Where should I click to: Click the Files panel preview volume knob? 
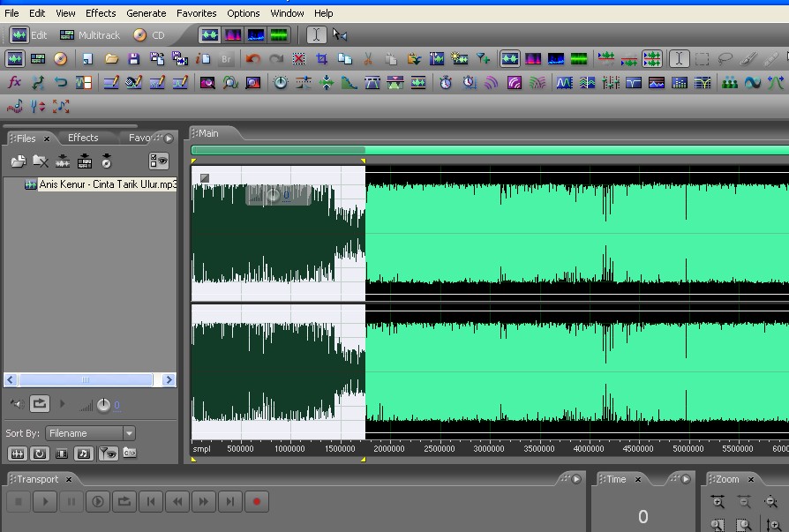(x=103, y=405)
